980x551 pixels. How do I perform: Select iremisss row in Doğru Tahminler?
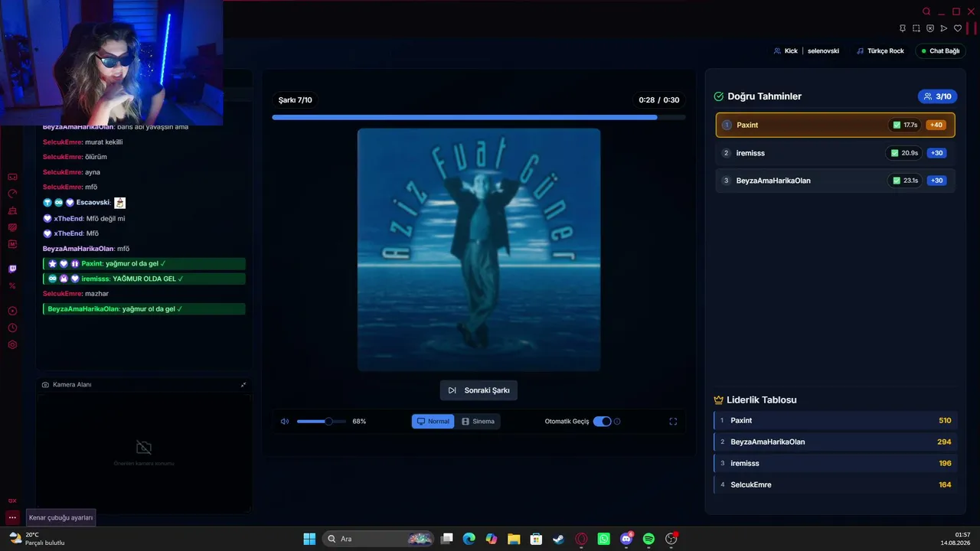pyautogui.click(x=835, y=153)
